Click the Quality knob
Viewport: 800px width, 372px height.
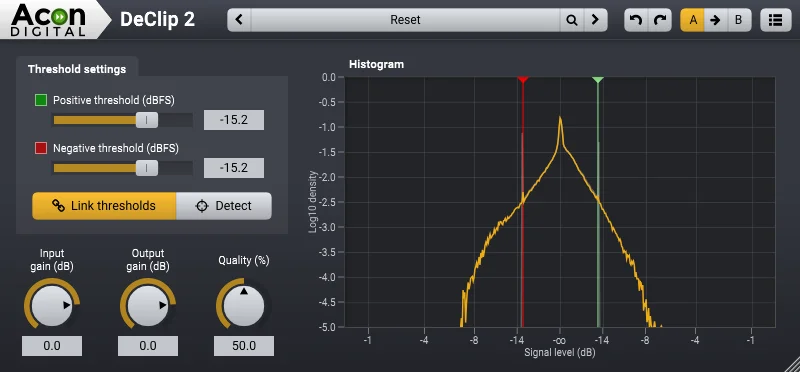click(243, 305)
